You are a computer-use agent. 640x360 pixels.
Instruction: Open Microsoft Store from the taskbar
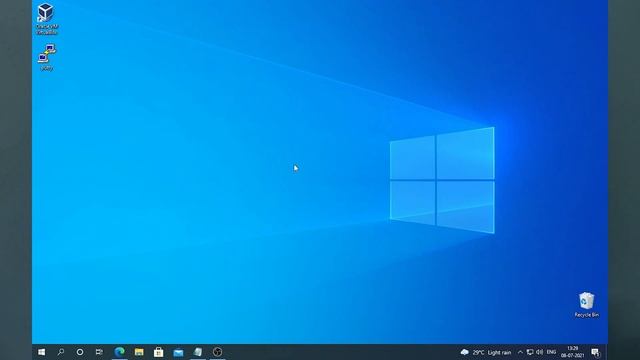pyautogui.click(x=159, y=352)
